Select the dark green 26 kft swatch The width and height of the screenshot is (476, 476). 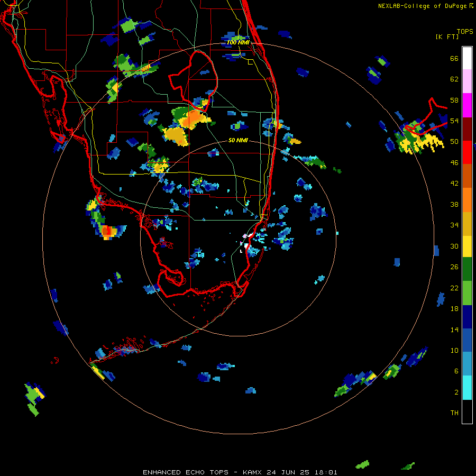pos(467,269)
